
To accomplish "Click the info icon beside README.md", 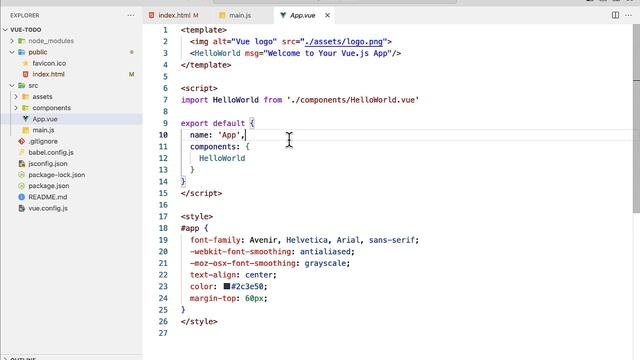I will pyautogui.click(x=22, y=197).
